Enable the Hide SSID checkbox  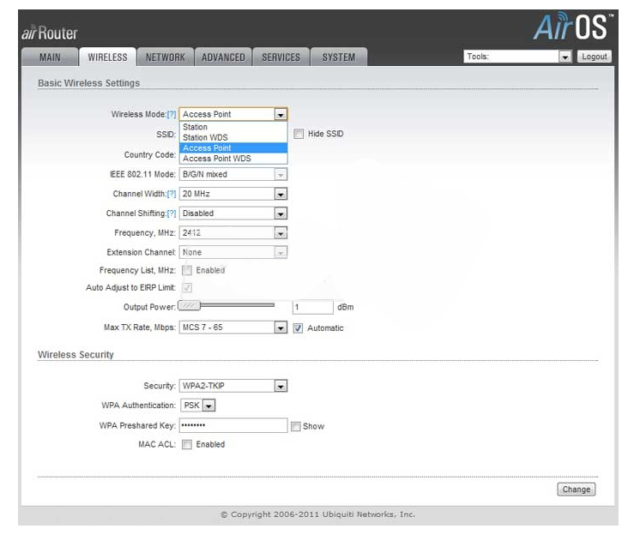(299, 134)
